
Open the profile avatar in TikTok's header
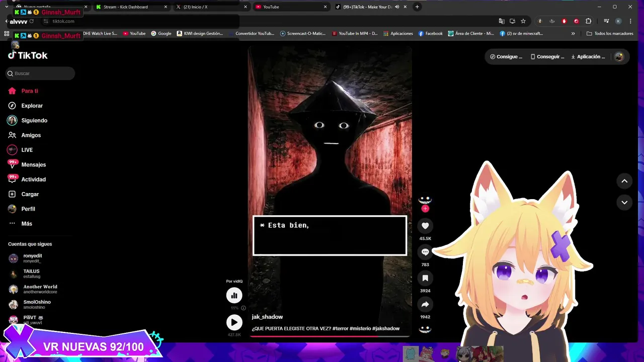click(619, 57)
